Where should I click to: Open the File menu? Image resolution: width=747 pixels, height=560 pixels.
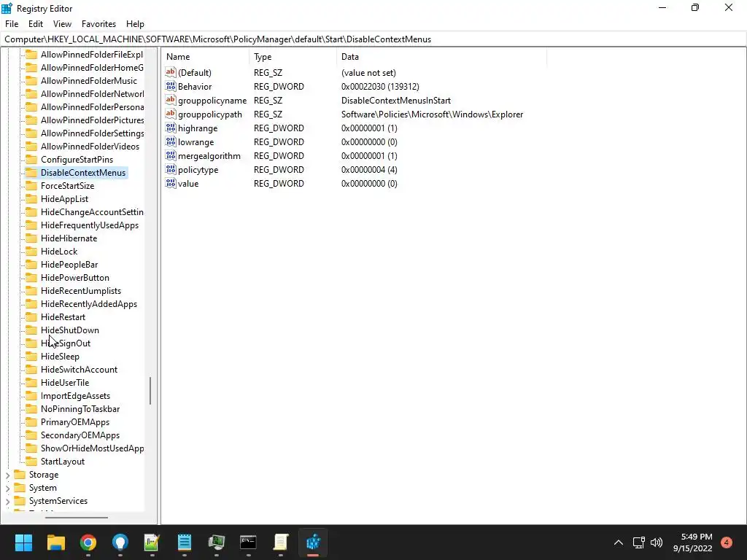coord(12,24)
